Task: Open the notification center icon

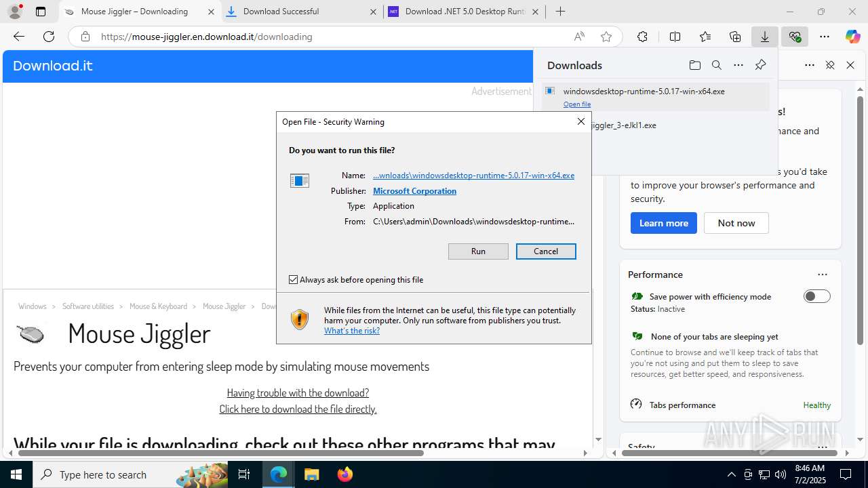Action: (846, 474)
